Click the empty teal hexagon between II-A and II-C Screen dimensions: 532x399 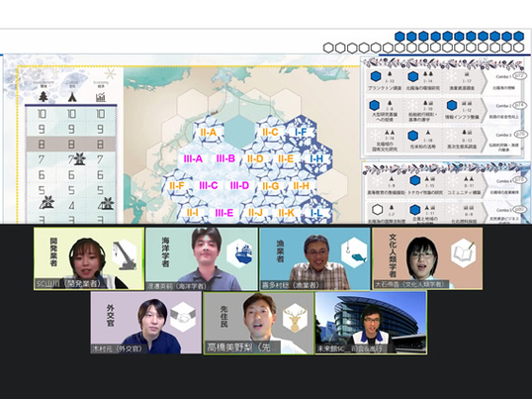[239, 132]
